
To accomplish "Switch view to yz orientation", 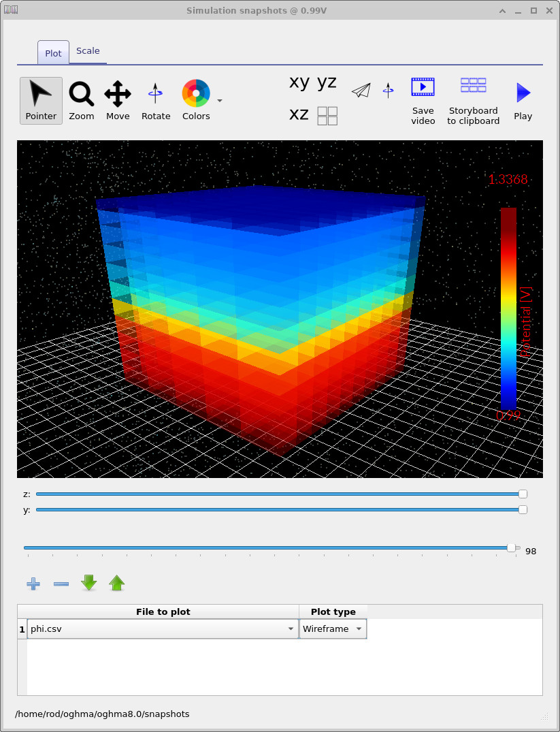I will tap(328, 82).
